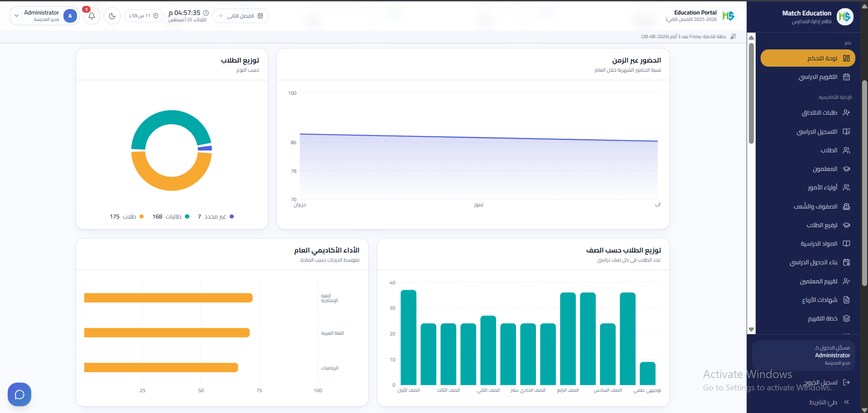This screenshot has width=868, height=413.
Task: Open التقويم الدراسي academic calendar
Action: click(808, 77)
